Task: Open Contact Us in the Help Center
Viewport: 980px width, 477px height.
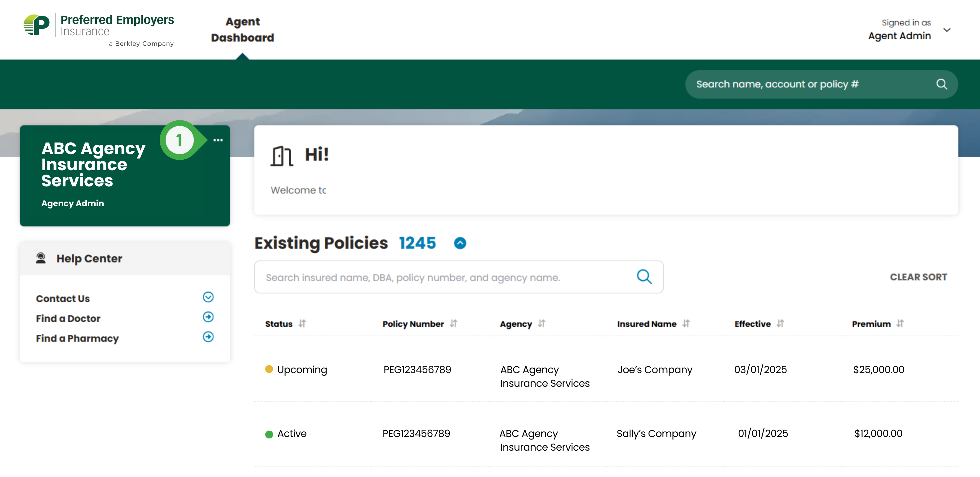Action: click(63, 299)
